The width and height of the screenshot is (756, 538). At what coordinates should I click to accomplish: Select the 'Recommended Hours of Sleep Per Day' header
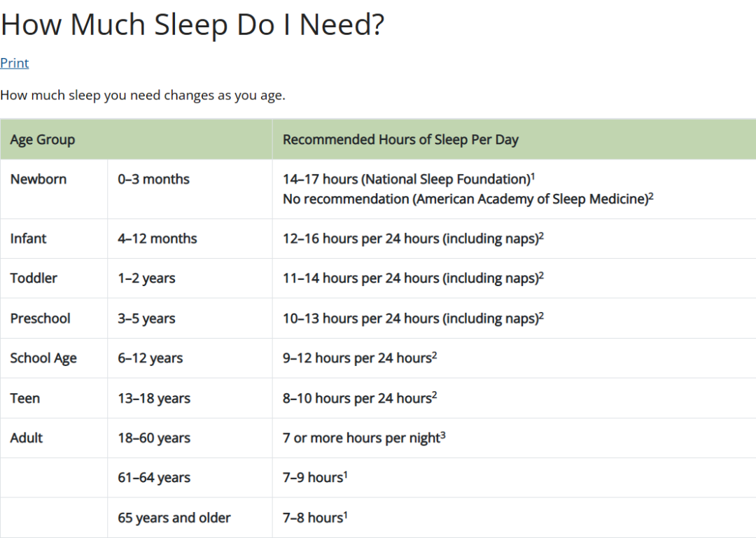pos(400,139)
